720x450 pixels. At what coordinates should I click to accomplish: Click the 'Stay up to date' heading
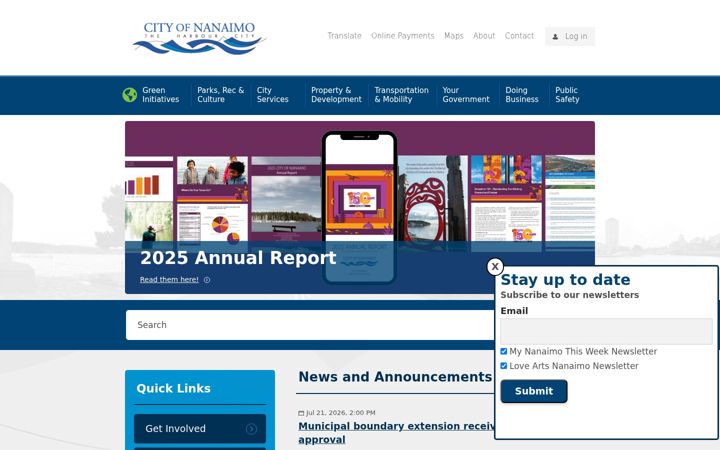point(565,280)
